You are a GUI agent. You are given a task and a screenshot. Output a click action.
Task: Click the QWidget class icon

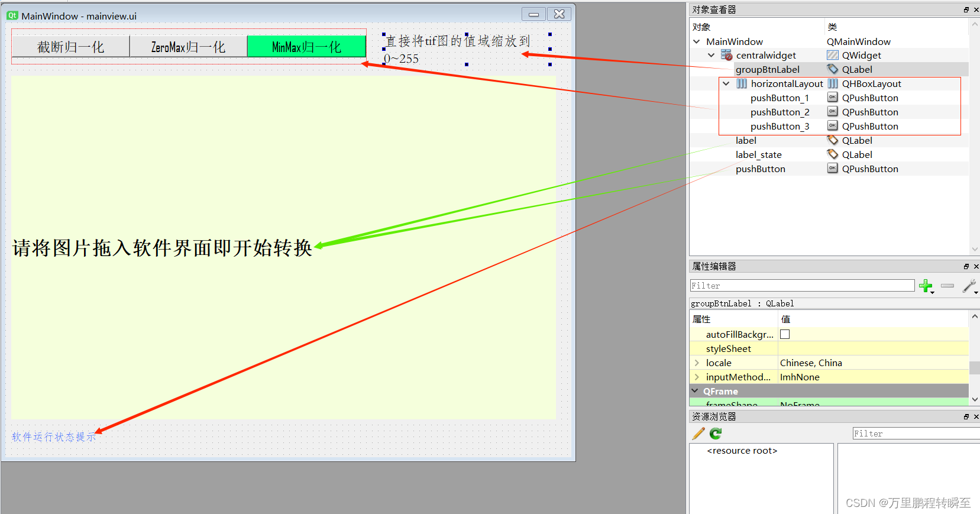[x=833, y=55]
